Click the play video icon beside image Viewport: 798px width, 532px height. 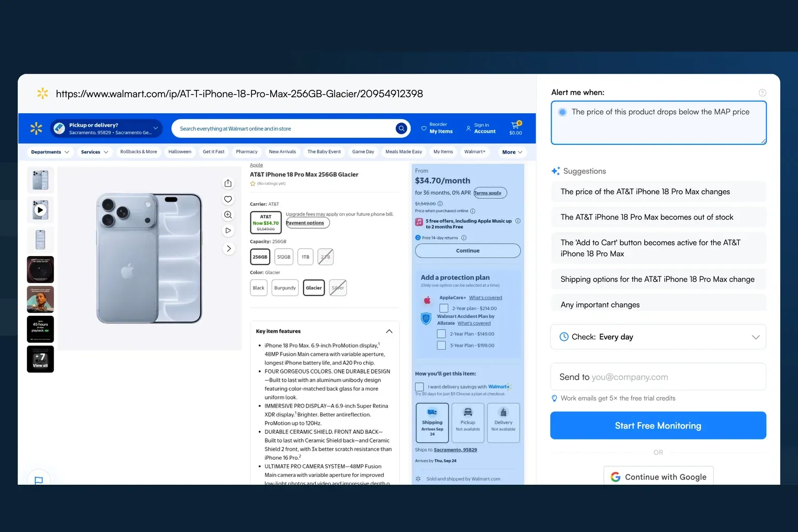(x=228, y=230)
